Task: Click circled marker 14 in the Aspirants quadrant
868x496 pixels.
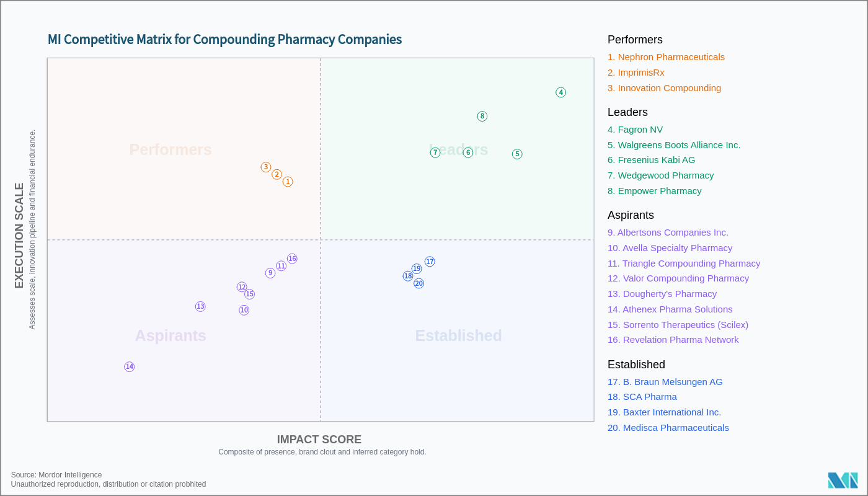Action: click(130, 366)
